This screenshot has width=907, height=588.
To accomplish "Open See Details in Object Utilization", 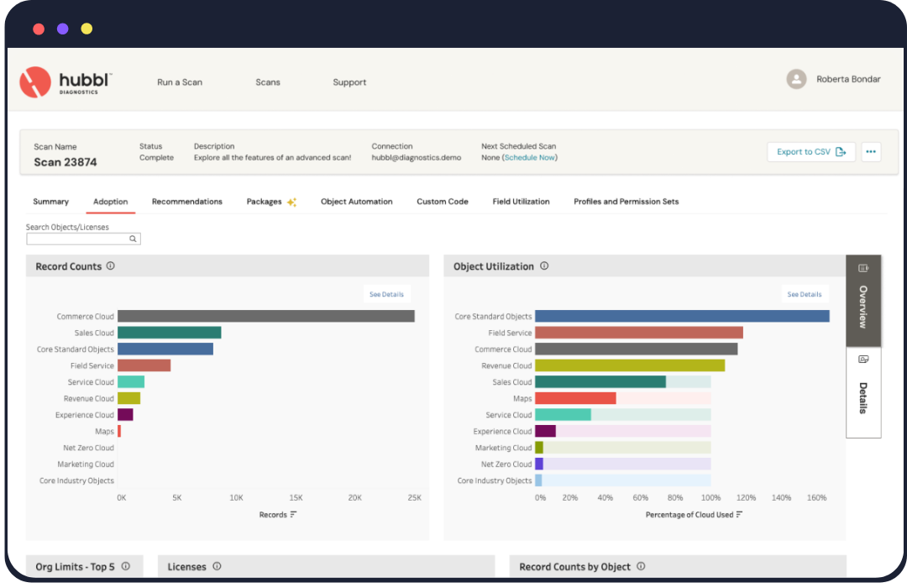I will point(804,294).
